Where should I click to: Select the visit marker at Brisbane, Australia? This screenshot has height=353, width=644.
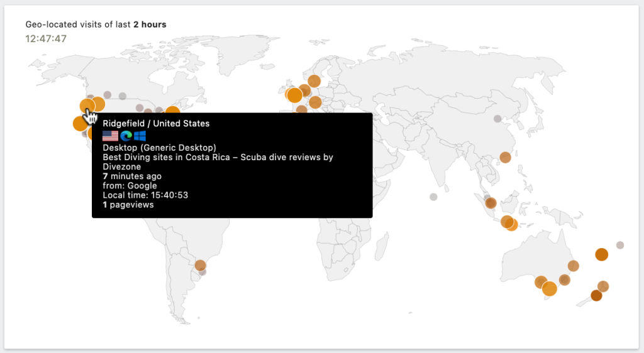coord(574,266)
